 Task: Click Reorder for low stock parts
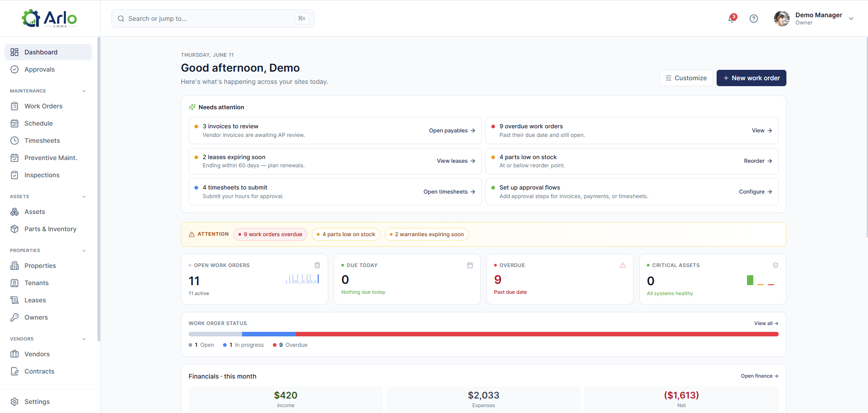pyautogui.click(x=758, y=161)
